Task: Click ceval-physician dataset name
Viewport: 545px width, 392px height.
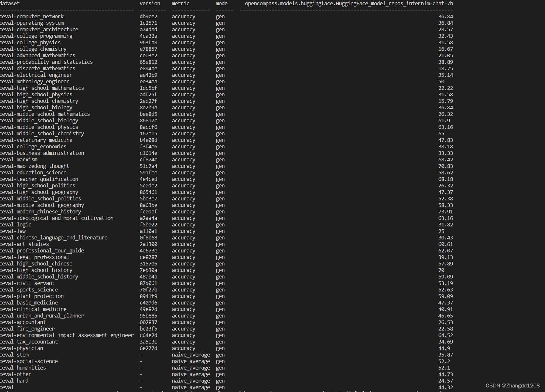Action: click(x=21, y=348)
